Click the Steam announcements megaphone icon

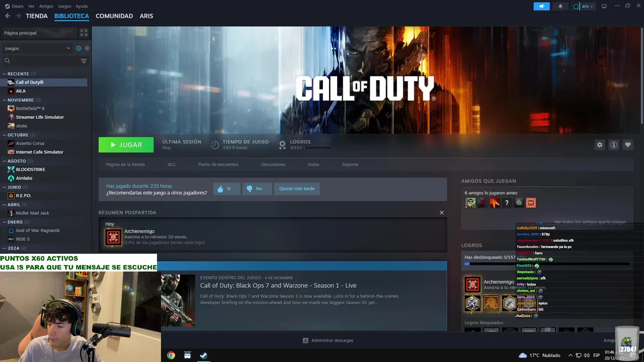pyautogui.click(x=541, y=6)
